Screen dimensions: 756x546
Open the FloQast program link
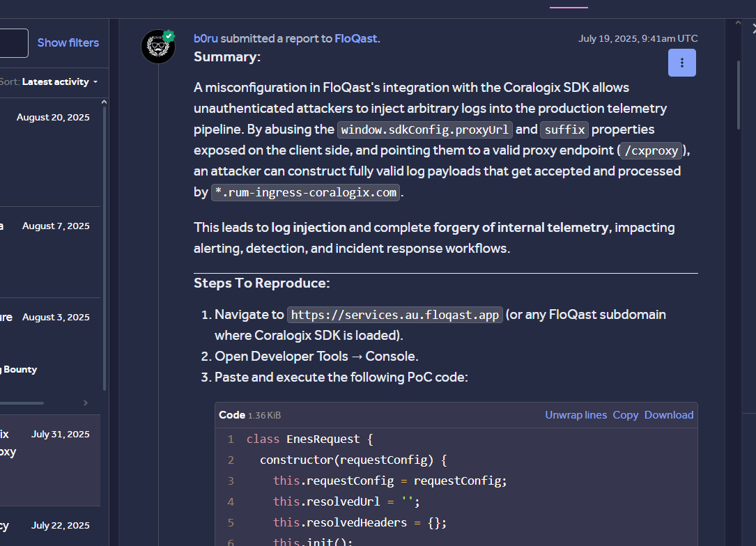click(x=356, y=38)
